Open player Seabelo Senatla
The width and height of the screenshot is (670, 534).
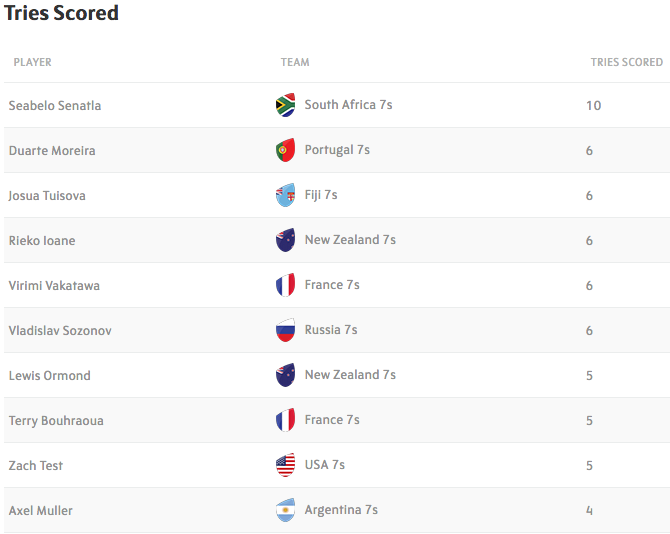(x=55, y=106)
